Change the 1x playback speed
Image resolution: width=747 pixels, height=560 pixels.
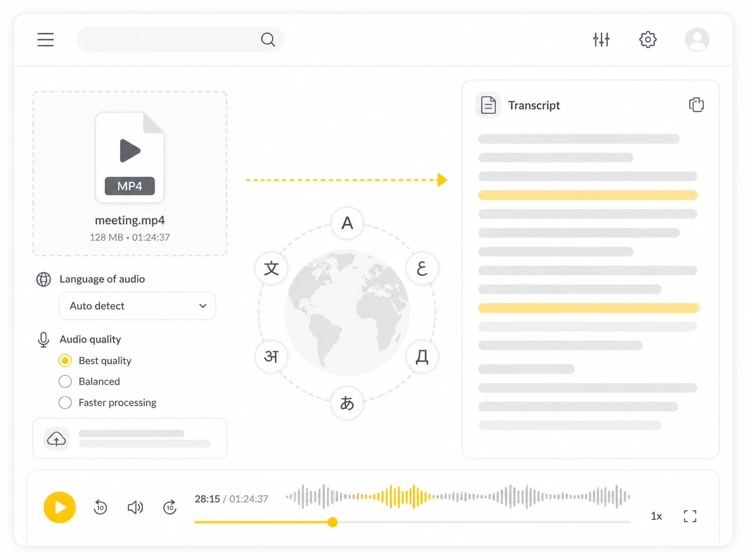(656, 516)
